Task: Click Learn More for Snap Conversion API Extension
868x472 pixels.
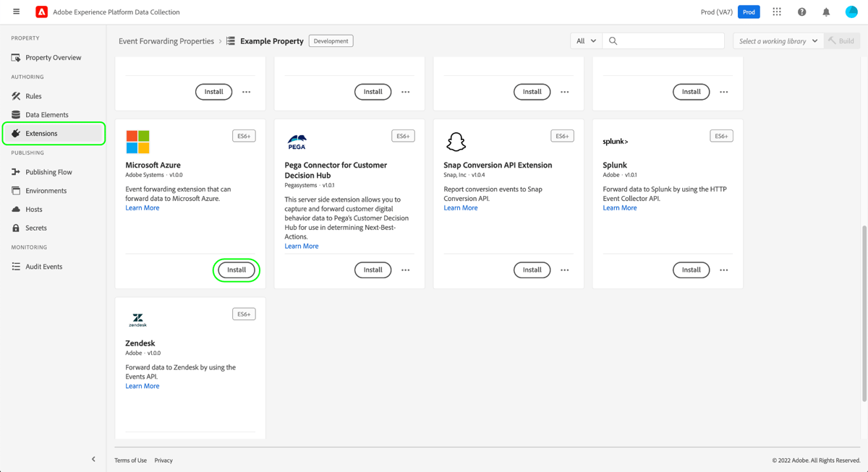Action: coord(461,207)
